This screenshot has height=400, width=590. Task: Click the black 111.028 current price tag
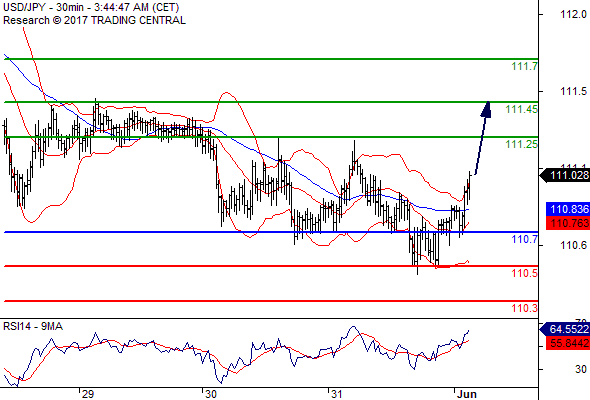(565, 175)
